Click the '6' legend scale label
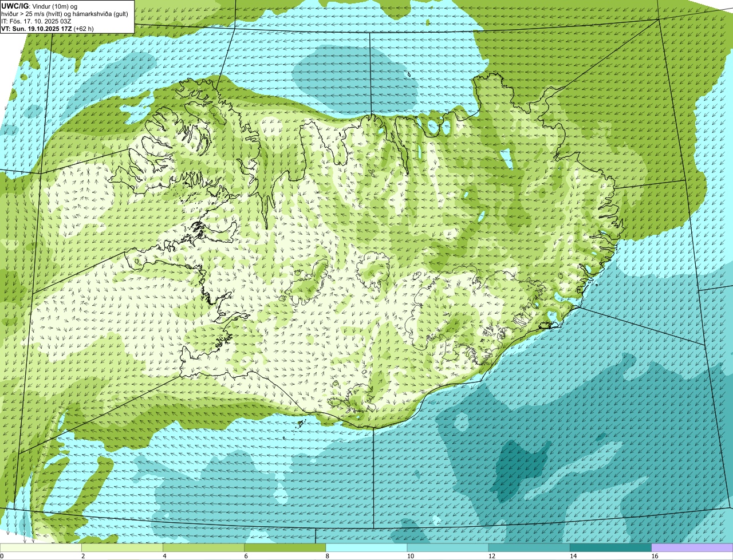The height and width of the screenshot is (560, 733). point(246,556)
